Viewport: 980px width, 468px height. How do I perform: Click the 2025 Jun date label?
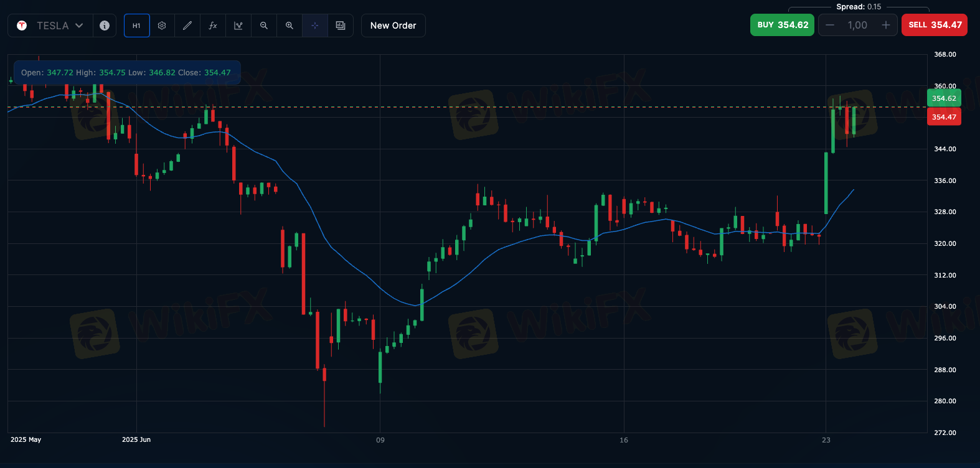136,440
